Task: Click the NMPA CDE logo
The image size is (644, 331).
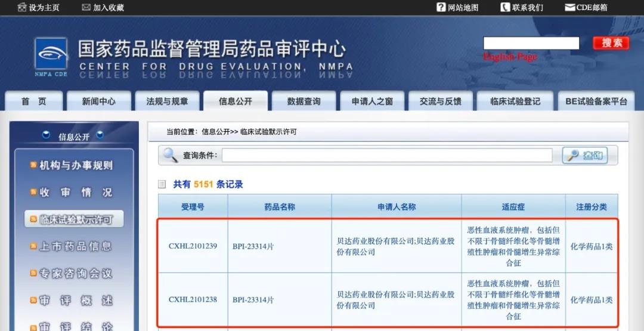Action: (x=51, y=56)
